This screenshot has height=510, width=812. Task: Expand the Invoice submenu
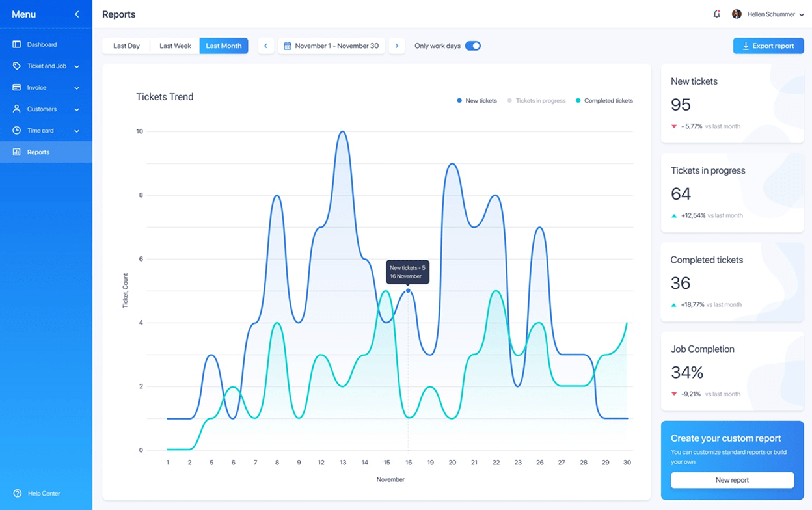[77, 87]
